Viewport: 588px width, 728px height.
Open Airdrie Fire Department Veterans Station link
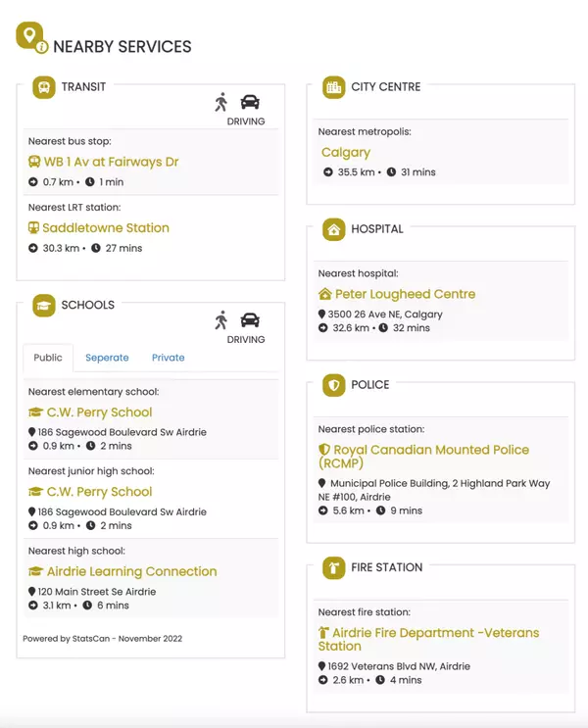pos(428,639)
